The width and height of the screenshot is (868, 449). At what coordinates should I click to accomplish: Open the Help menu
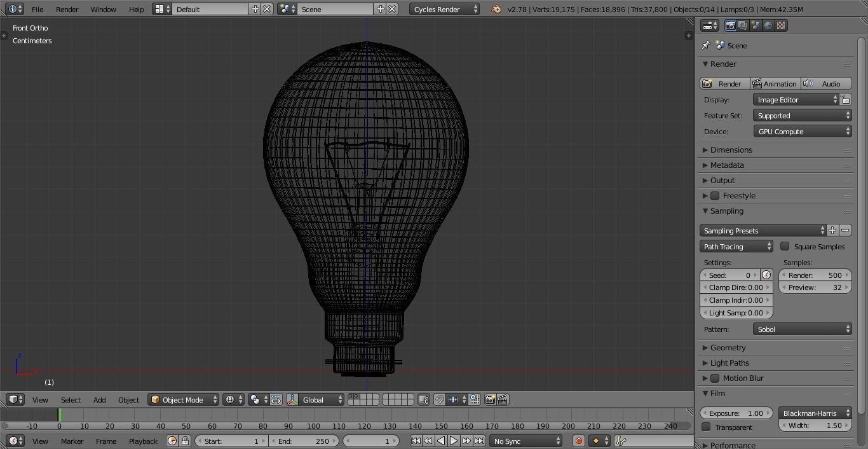pyautogui.click(x=136, y=9)
